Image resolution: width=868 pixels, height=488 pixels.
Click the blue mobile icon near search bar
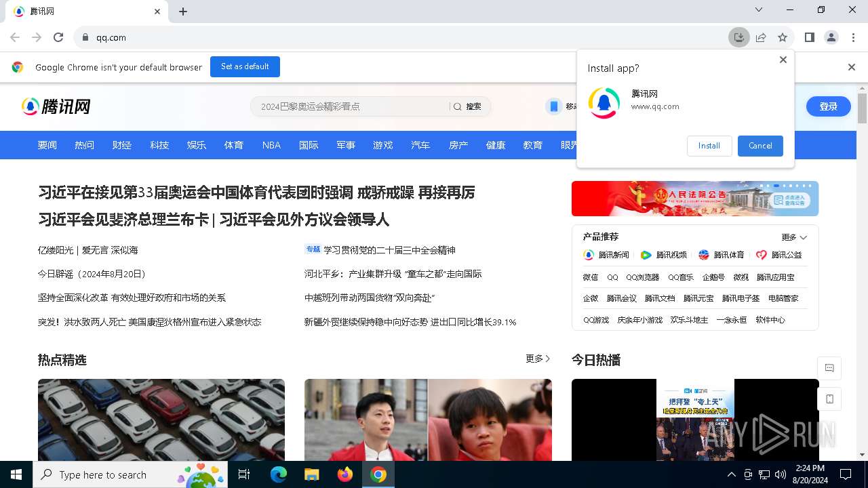click(x=554, y=106)
